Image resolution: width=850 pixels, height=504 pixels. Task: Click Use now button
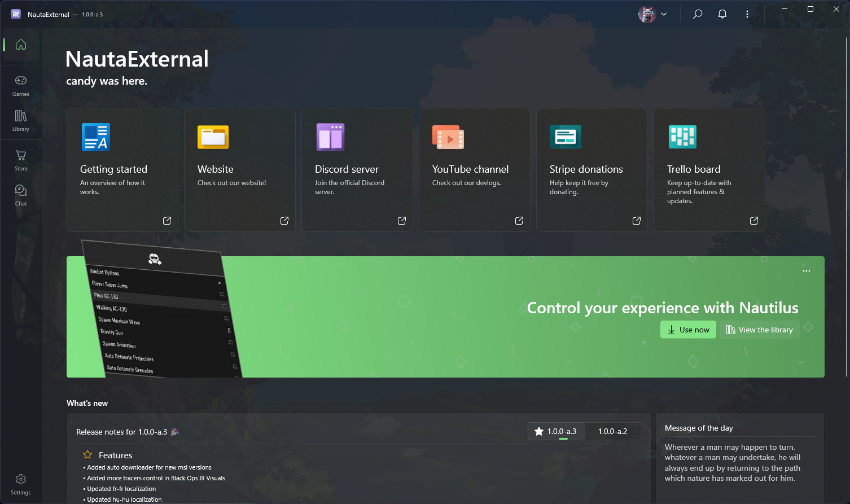[688, 330]
